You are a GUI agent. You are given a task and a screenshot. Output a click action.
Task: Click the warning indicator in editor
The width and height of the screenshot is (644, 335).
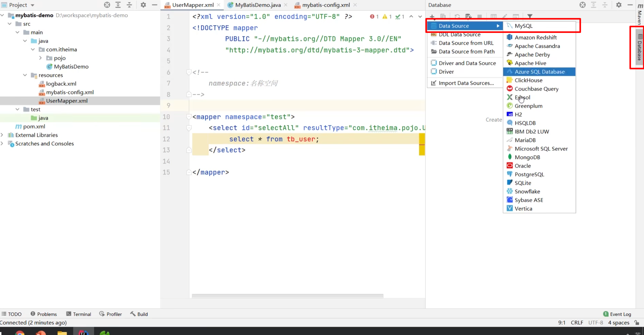387,17
